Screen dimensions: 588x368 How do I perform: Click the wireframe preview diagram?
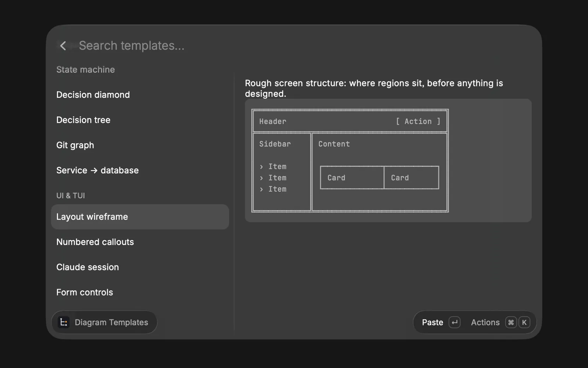[x=350, y=160]
